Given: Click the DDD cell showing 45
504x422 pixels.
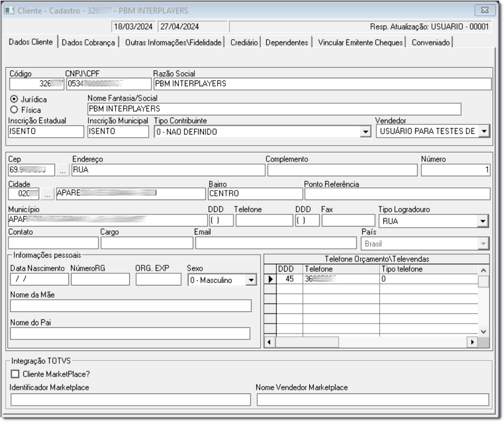Looking at the screenshot, I should point(290,279).
